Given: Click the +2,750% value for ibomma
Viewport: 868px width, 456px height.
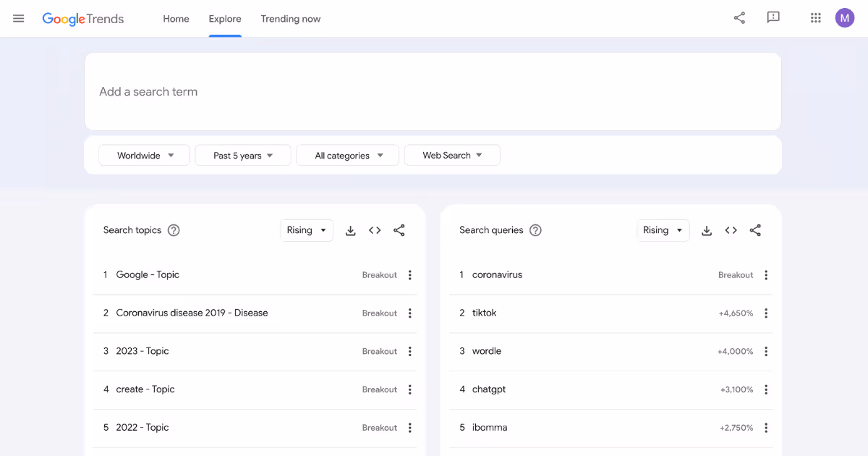Looking at the screenshot, I should tap(736, 428).
